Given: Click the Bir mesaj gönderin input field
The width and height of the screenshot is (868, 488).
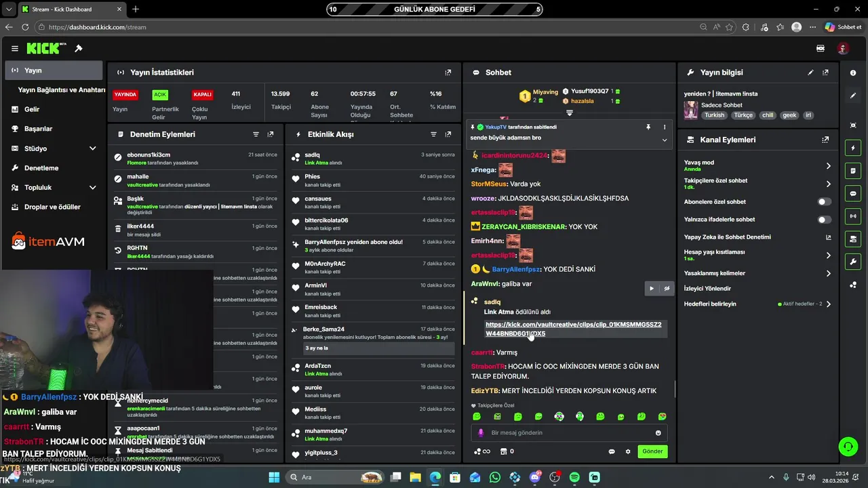Looking at the screenshot, I should tap(568, 432).
